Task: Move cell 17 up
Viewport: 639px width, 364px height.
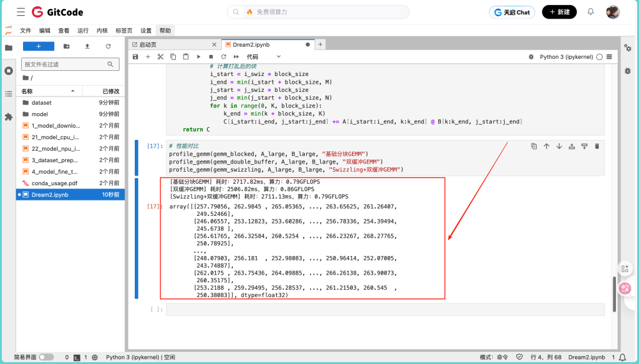Action: [546, 146]
